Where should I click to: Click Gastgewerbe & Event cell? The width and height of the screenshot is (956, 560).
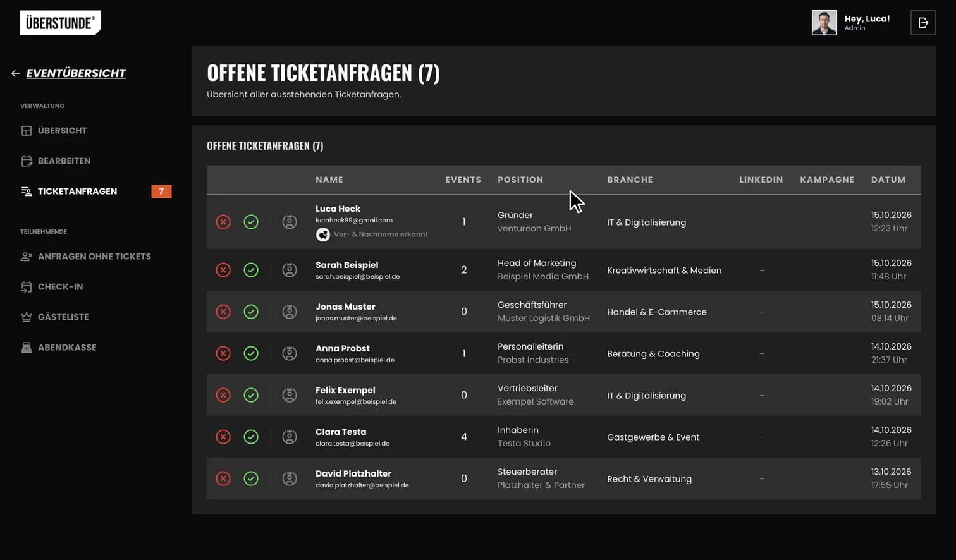point(653,437)
